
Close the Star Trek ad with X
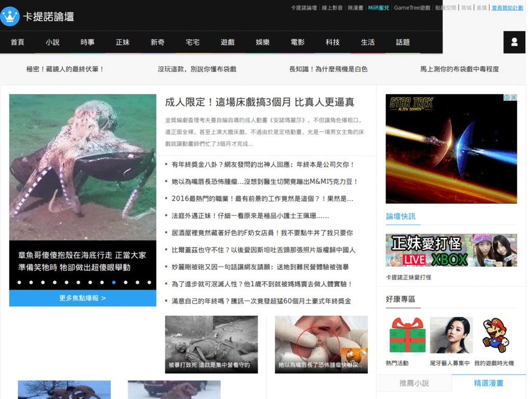pos(514,97)
